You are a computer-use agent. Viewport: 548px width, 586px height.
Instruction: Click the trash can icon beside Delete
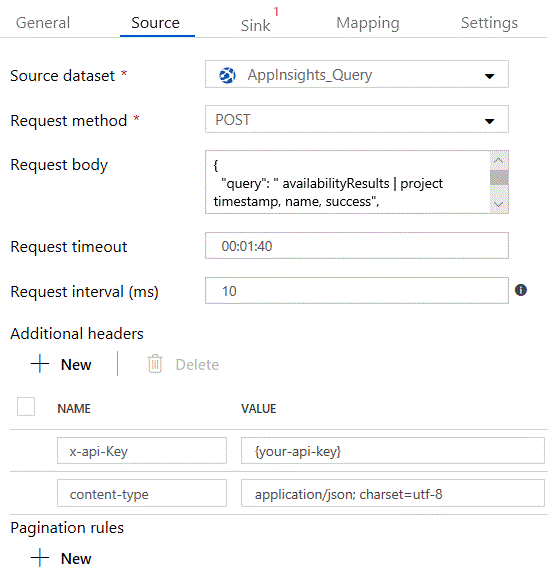click(155, 364)
